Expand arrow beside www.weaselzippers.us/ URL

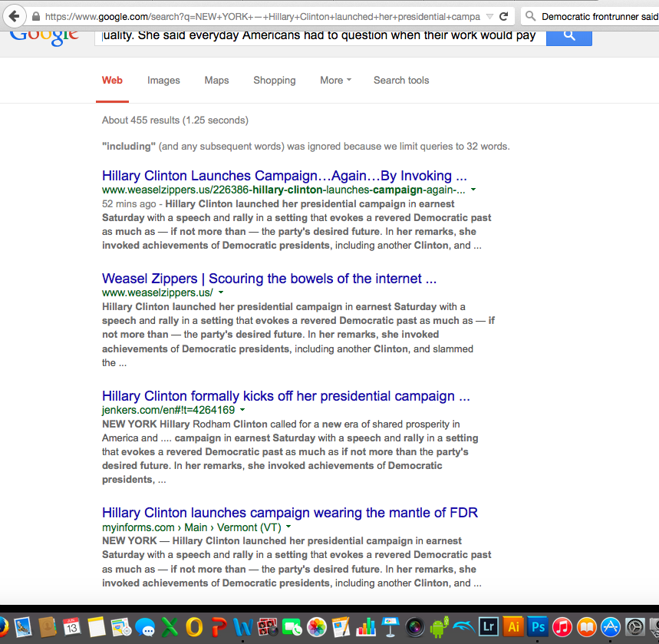pyautogui.click(x=221, y=292)
